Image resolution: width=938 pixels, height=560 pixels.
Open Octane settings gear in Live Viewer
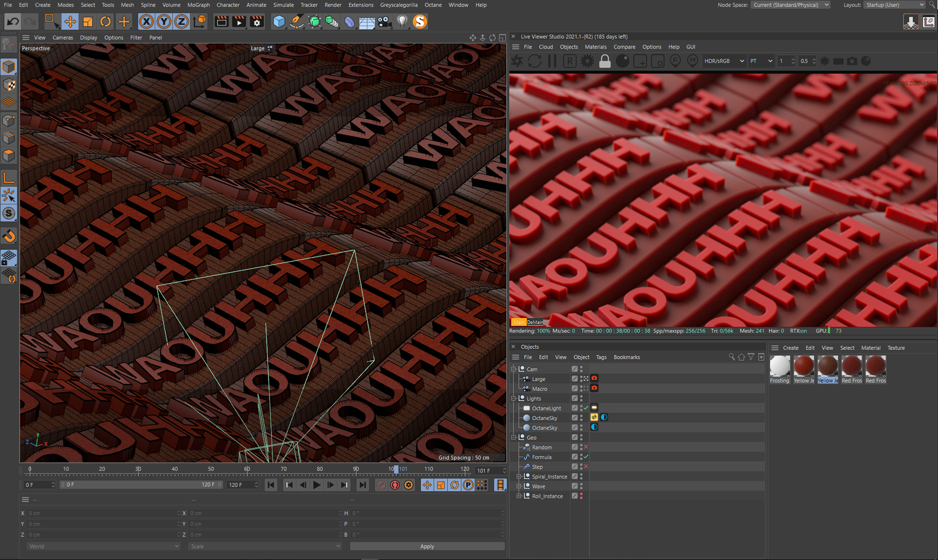(x=587, y=61)
